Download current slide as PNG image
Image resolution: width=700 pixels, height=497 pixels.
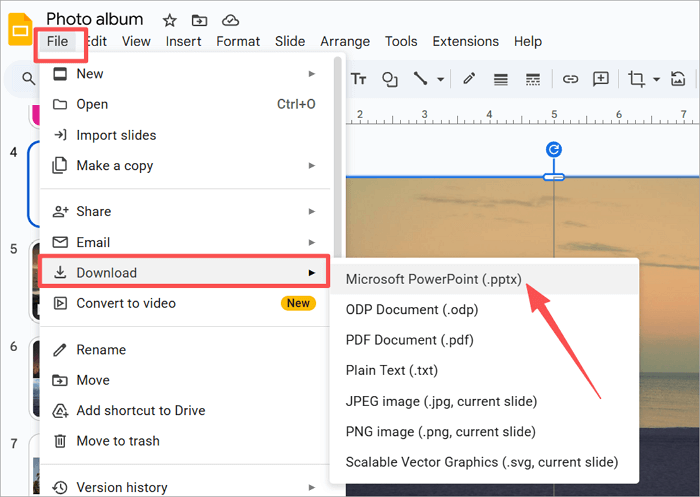click(484, 431)
